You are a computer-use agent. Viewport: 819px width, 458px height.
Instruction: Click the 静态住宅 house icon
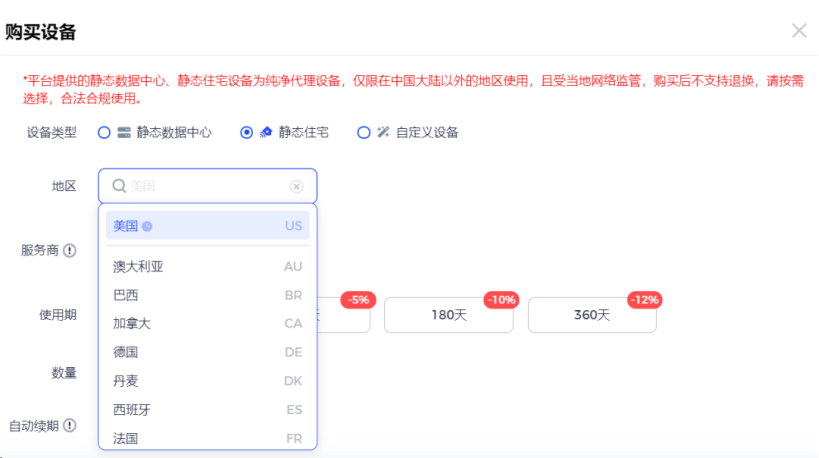pyautogui.click(x=266, y=132)
